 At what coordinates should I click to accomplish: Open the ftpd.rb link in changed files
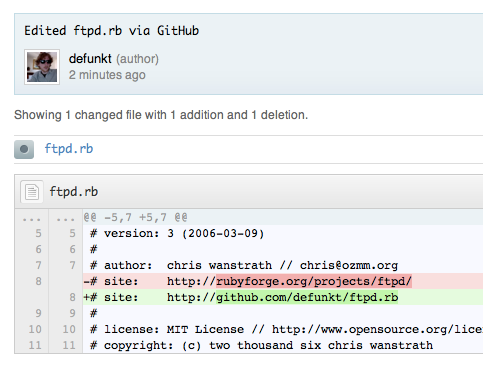coord(69,149)
